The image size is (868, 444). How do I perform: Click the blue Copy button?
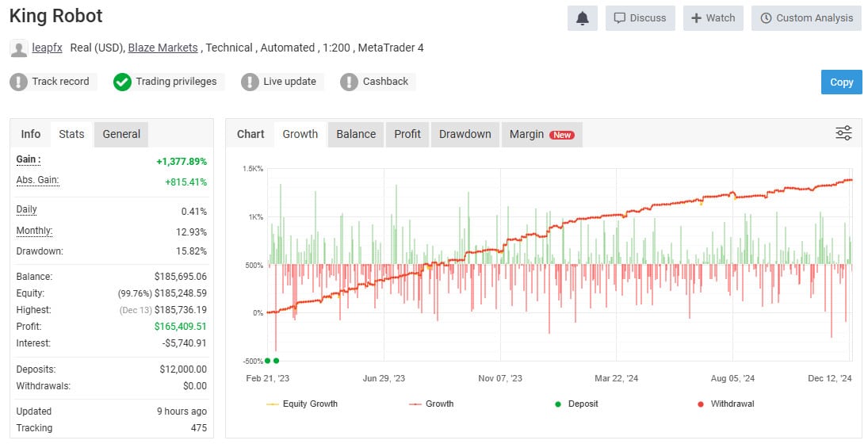841,82
